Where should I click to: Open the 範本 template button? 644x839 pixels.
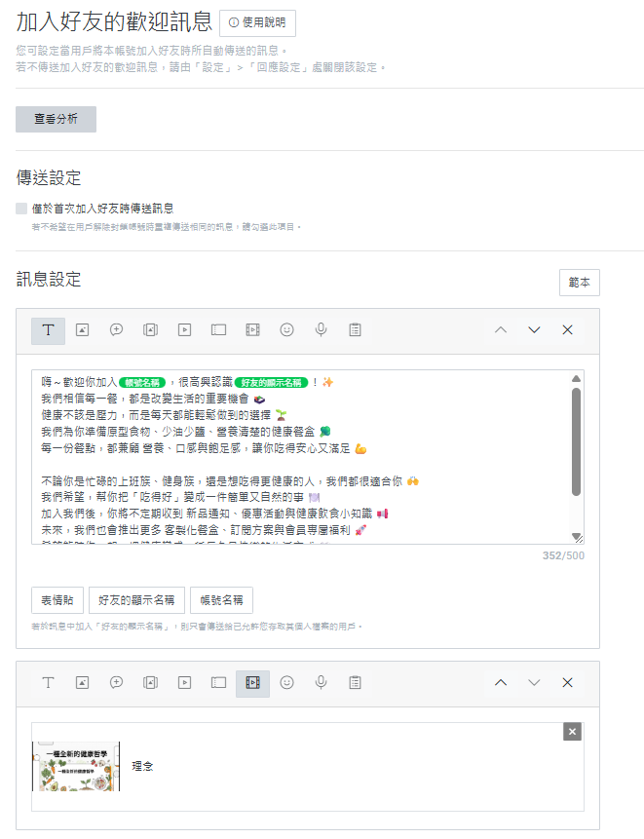tap(579, 283)
